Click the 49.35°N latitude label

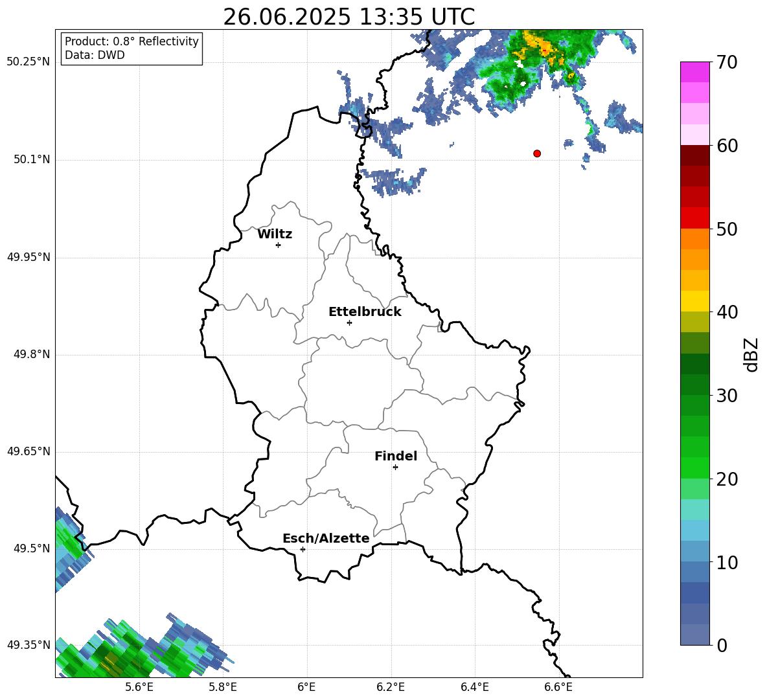pyautogui.click(x=29, y=645)
